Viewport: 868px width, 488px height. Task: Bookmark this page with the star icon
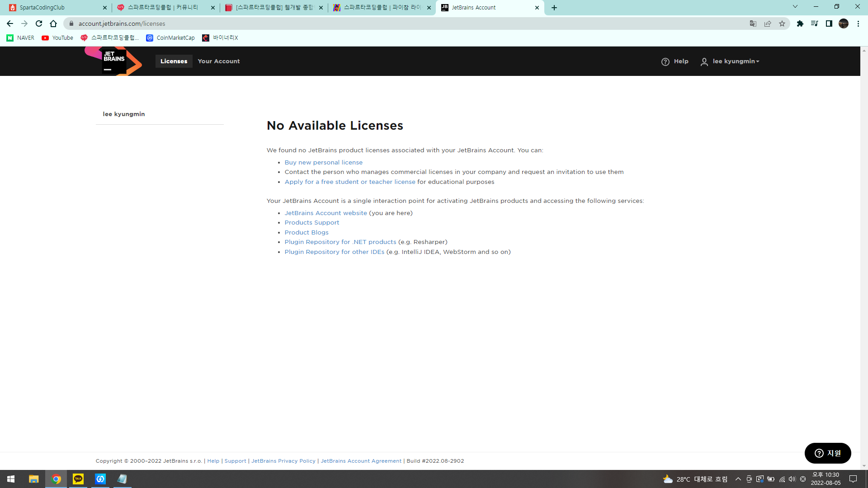(x=782, y=23)
